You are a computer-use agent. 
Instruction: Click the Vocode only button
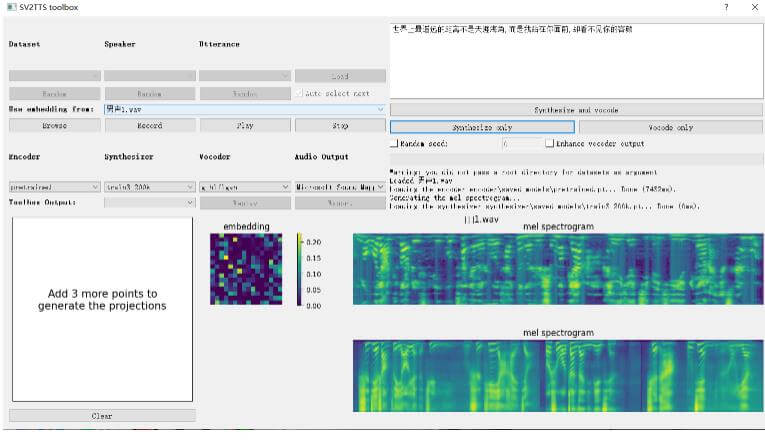click(671, 127)
